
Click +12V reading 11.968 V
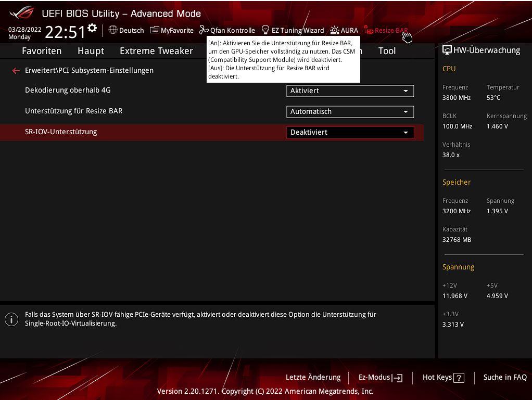(454, 296)
